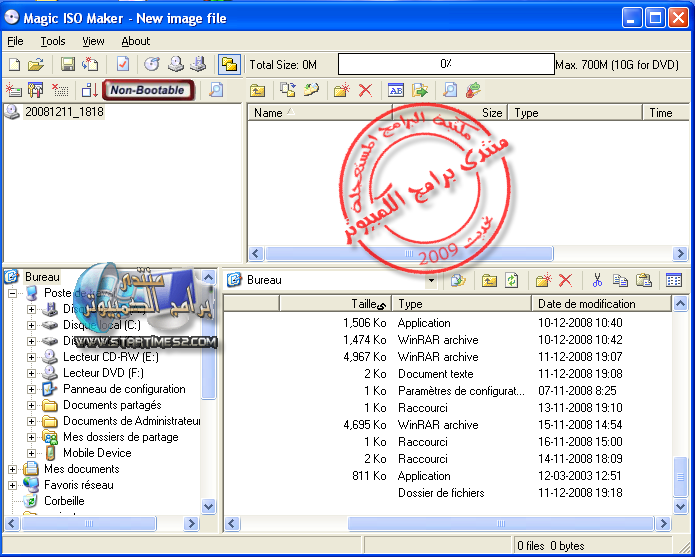This screenshot has height=557, width=695.
Task: Click the folder tree scroll down arrow
Action: (x=208, y=506)
